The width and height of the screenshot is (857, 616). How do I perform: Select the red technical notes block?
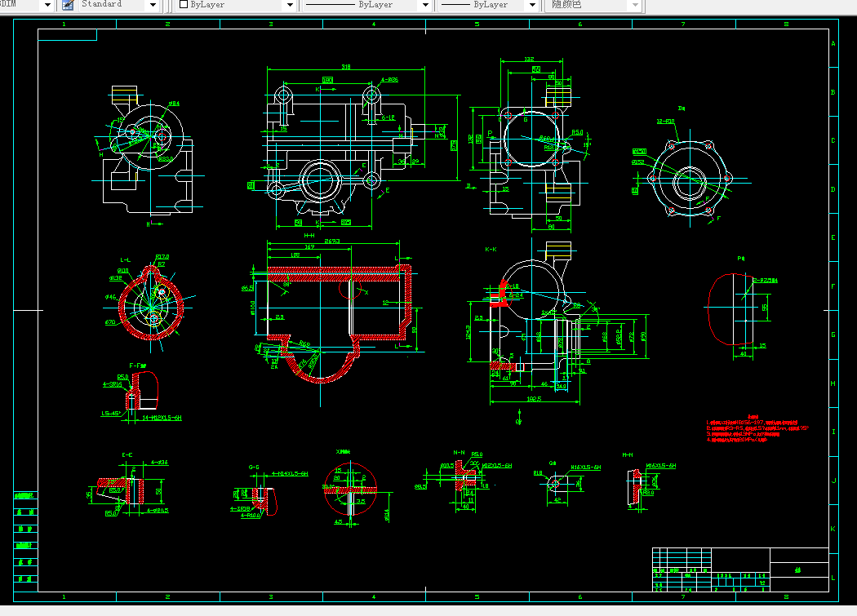pos(757,429)
